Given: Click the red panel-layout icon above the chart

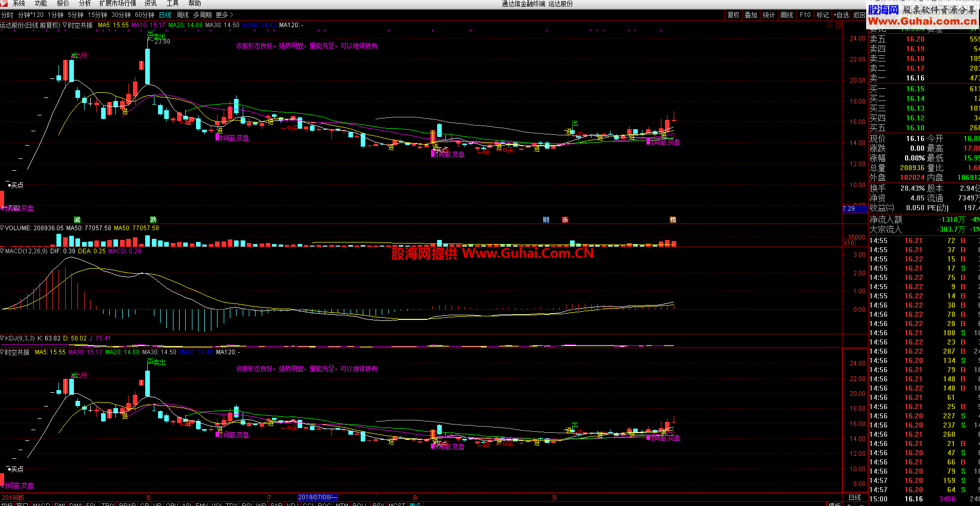Looking at the screenshot, I should (x=838, y=25).
